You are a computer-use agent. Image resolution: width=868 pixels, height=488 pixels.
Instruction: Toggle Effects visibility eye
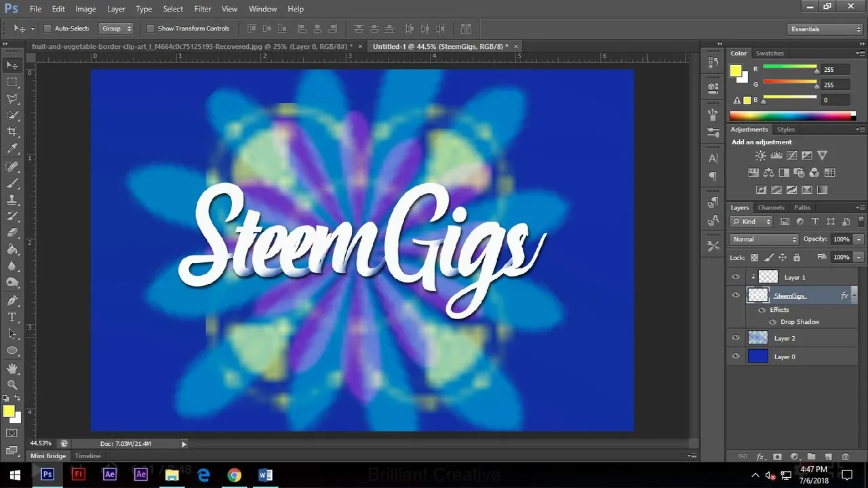click(762, 310)
